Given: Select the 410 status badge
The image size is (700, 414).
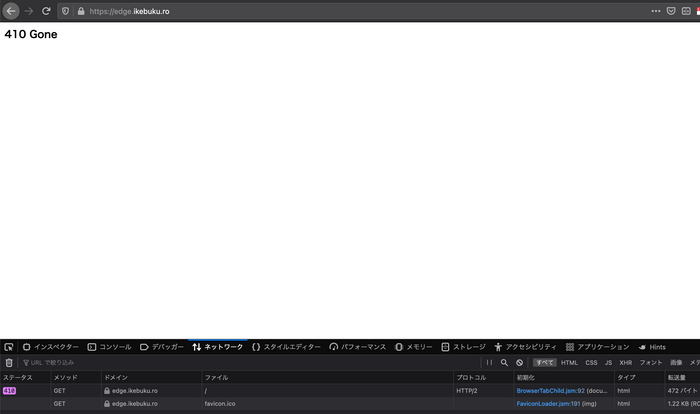Looking at the screenshot, I should point(9,391).
